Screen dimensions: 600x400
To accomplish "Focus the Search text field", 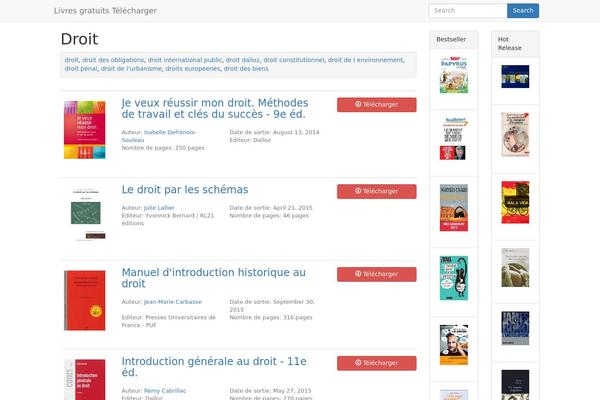I will coord(468,11).
